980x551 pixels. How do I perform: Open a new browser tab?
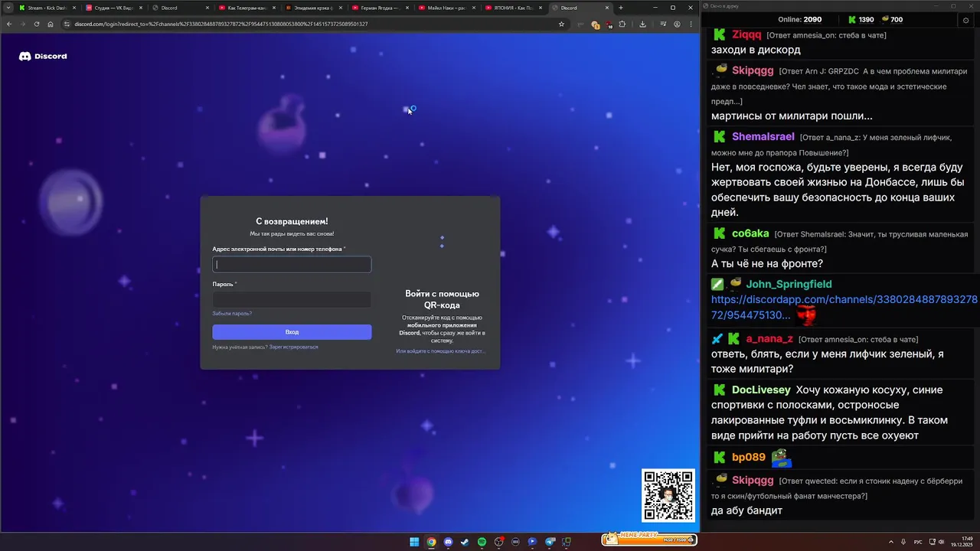(620, 8)
